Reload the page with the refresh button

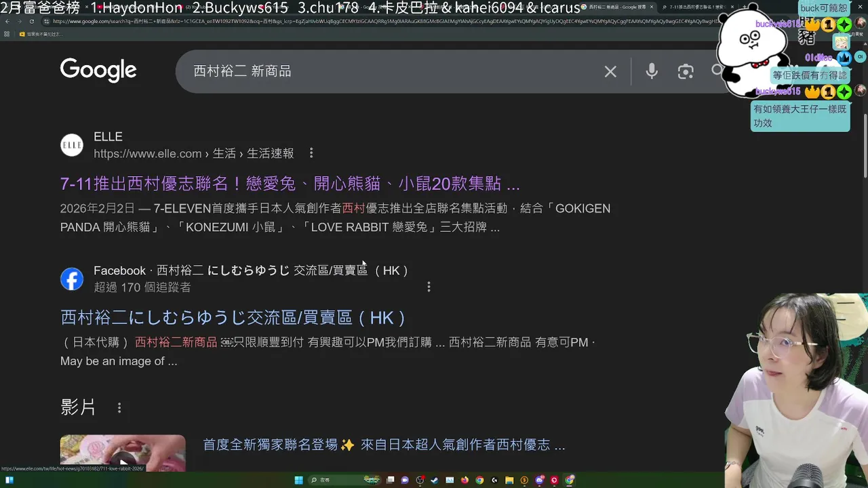(31, 22)
